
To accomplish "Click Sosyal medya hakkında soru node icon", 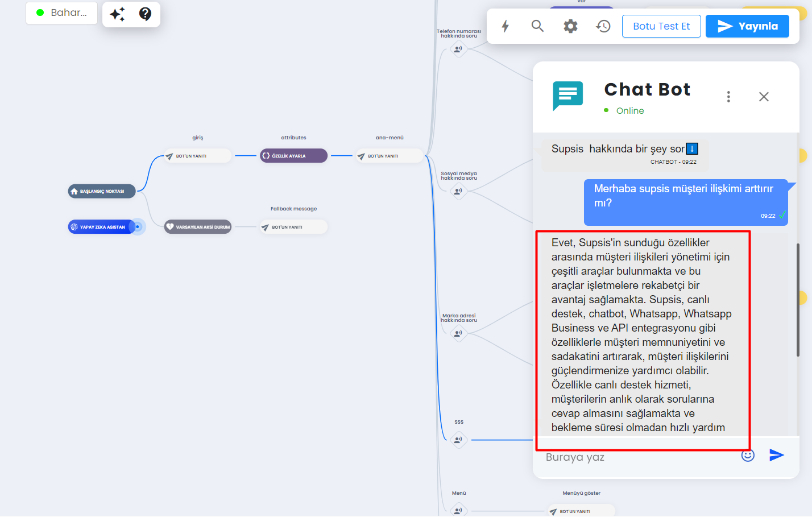I will click(458, 191).
